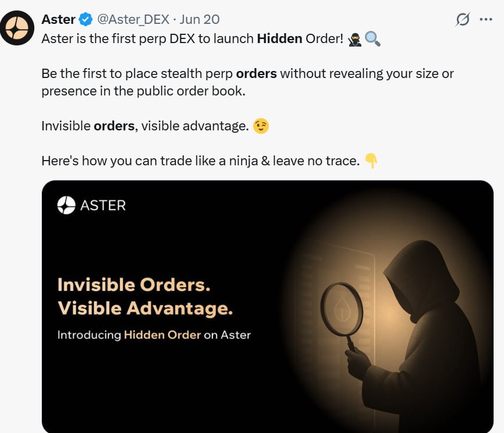Click the ASTER wordmark in banner
Image resolution: width=504 pixels, height=433 pixels.
(x=102, y=205)
